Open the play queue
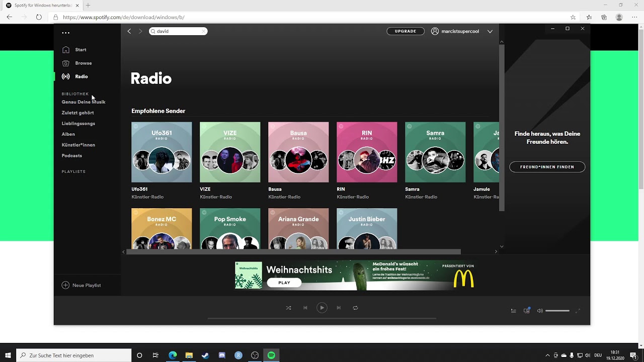 click(x=513, y=311)
